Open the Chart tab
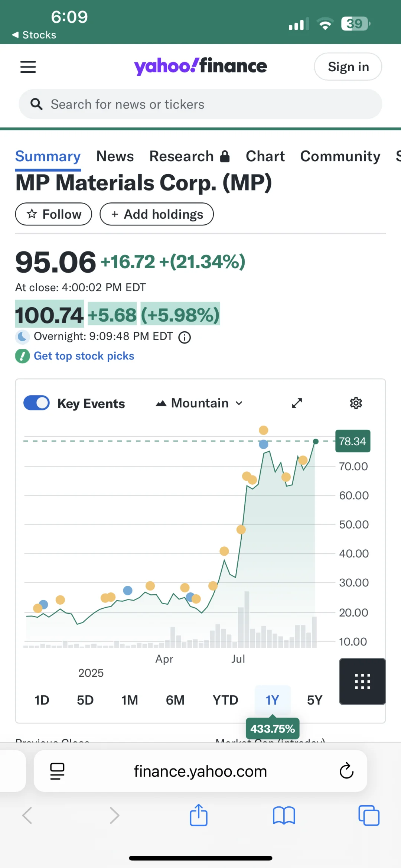This screenshot has width=401, height=868. coord(265,156)
